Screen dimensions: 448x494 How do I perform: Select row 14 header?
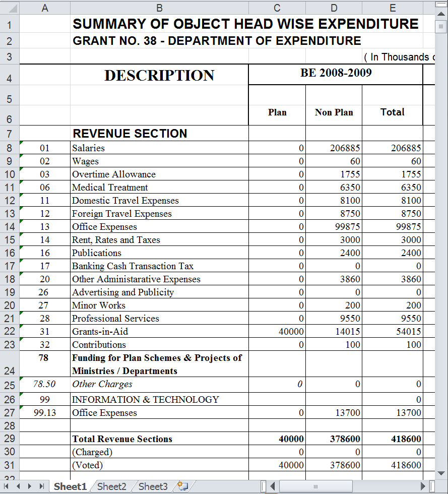pos(10,226)
